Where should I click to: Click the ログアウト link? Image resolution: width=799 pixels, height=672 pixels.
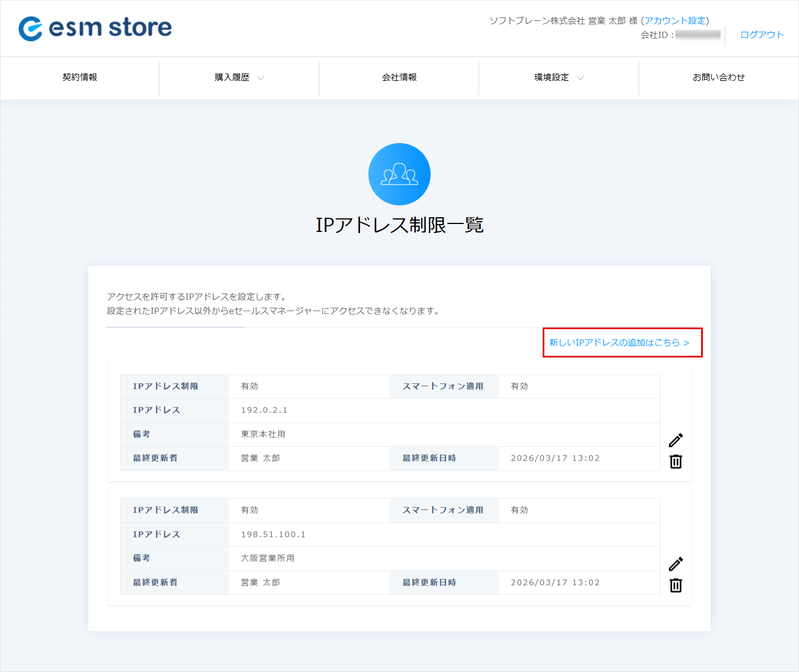pyautogui.click(x=762, y=35)
